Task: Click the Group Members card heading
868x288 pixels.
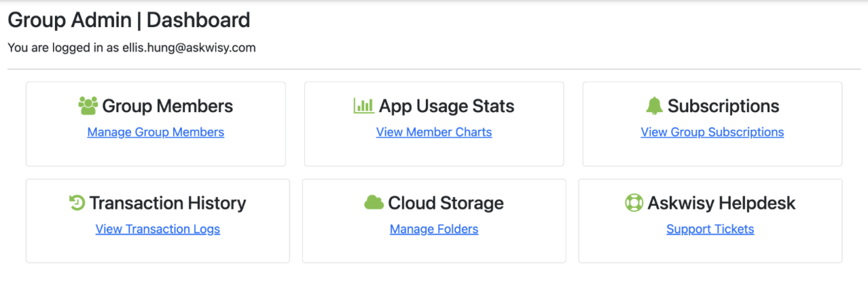Action: pos(168,106)
